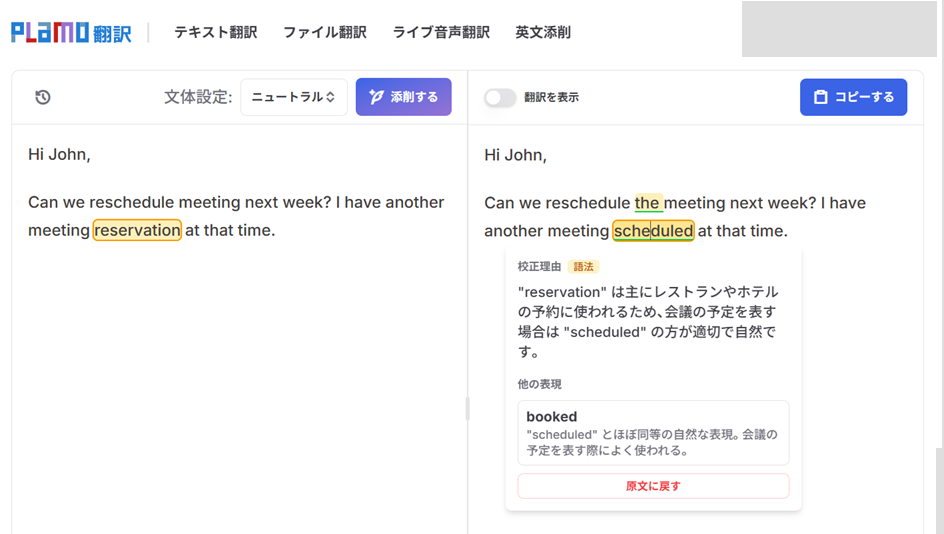This screenshot has width=944, height=534.
Task: Click the 原文に戻す button
Action: pos(653,486)
